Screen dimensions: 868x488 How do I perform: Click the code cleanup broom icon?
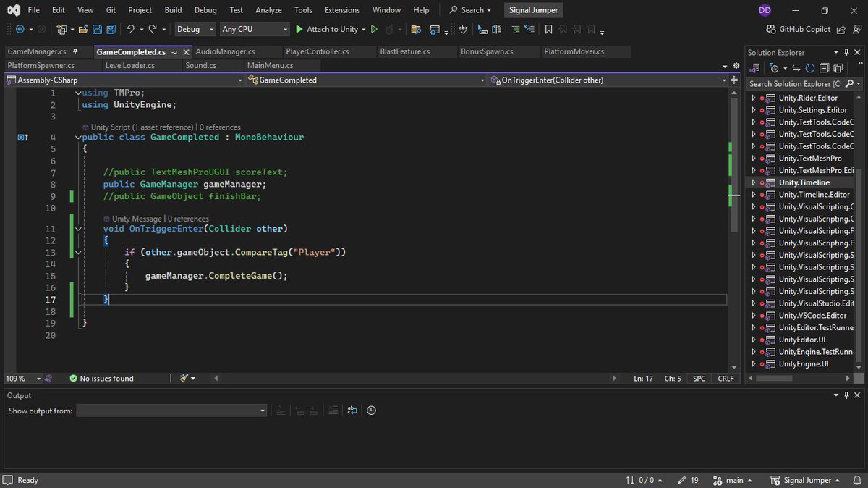[184, 378]
